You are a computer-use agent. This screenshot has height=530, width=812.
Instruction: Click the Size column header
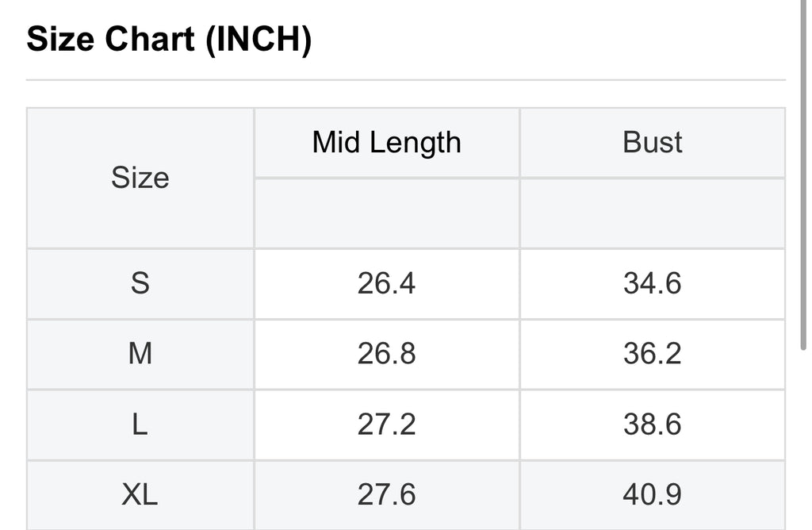[140, 178]
